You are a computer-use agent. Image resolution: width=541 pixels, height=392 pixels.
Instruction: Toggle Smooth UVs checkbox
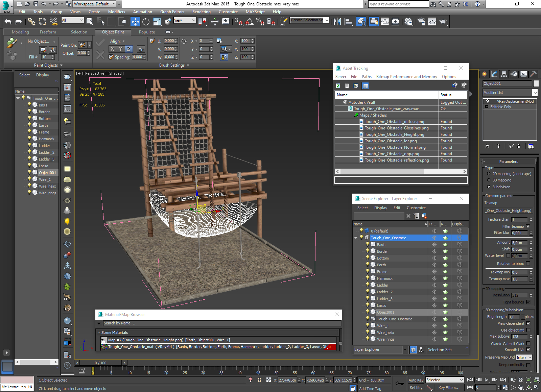click(x=528, y=350)
